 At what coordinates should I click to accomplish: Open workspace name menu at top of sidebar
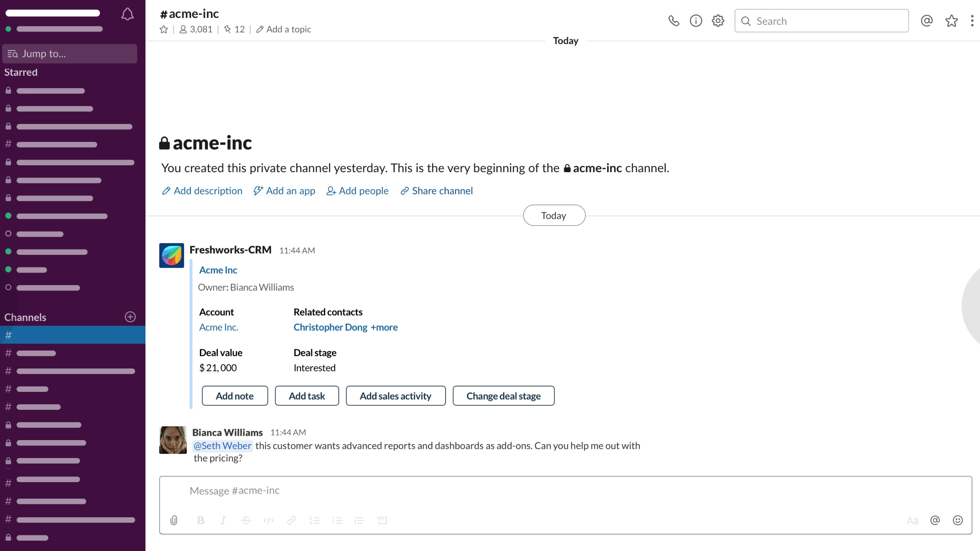tap(53, 13)
